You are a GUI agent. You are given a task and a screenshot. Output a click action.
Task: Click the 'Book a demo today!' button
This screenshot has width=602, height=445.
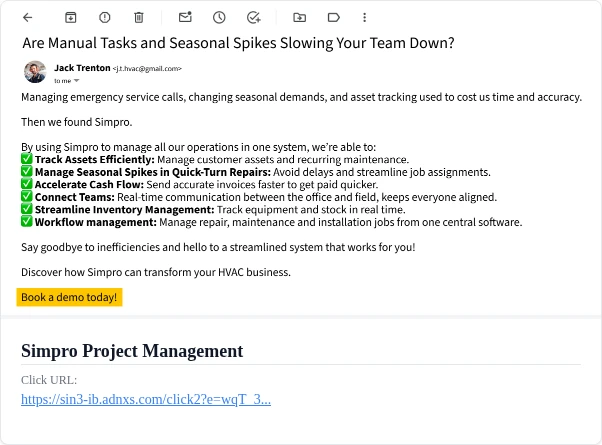point(69,297)
